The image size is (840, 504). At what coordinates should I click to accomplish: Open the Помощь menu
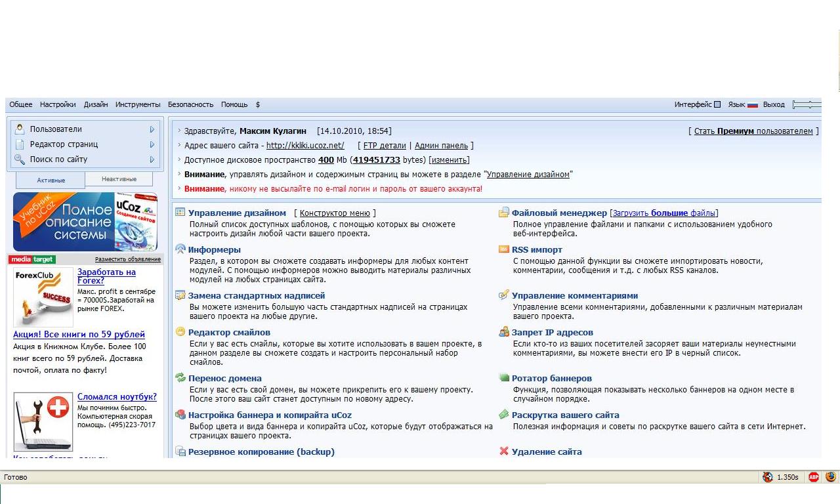pos(234,104)
